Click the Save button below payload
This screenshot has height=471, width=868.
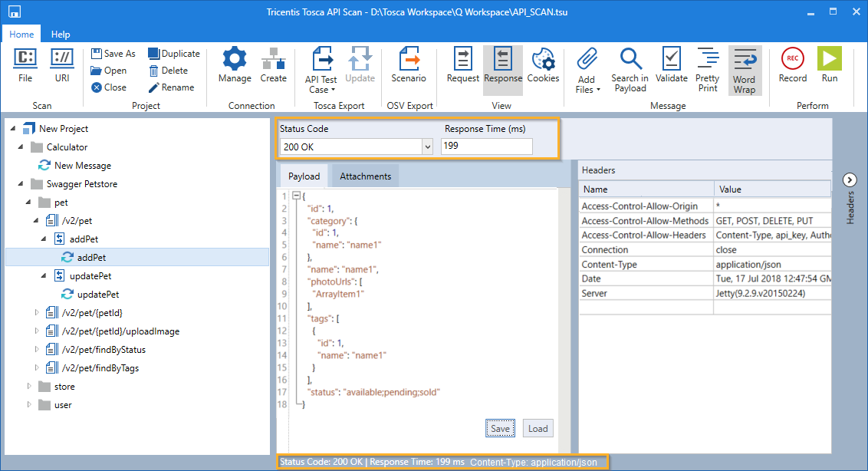click(x=500, y=429)
